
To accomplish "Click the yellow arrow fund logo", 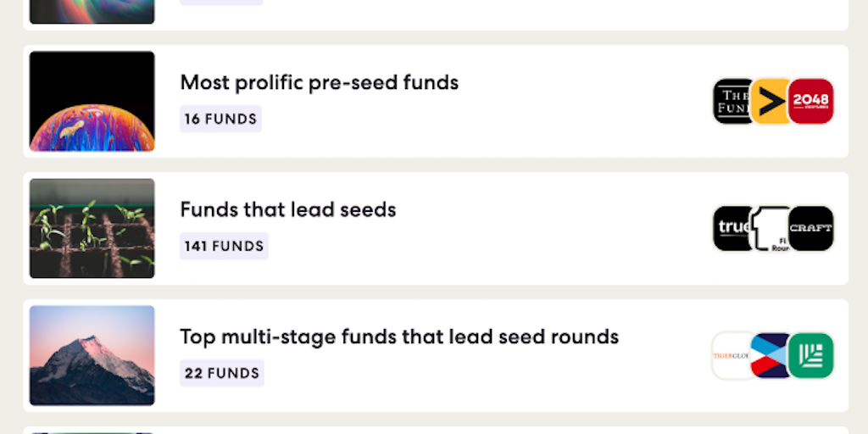I will point(770,102).
